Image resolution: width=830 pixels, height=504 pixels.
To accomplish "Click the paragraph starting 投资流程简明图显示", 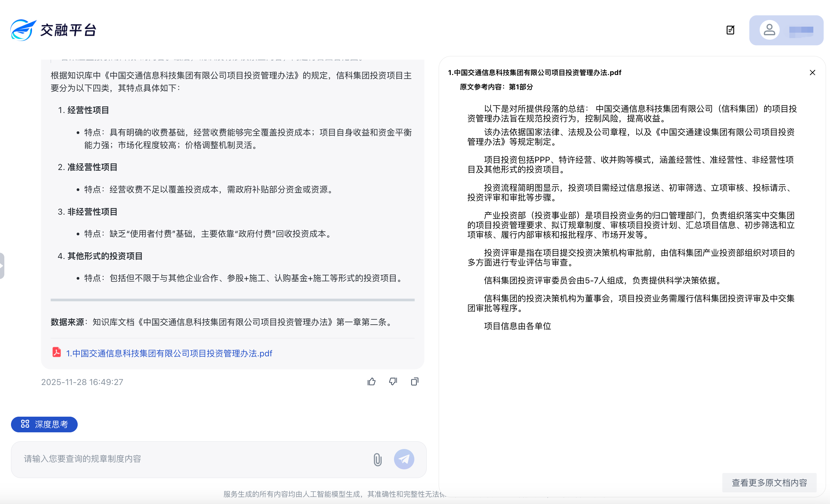I will 631,192.
